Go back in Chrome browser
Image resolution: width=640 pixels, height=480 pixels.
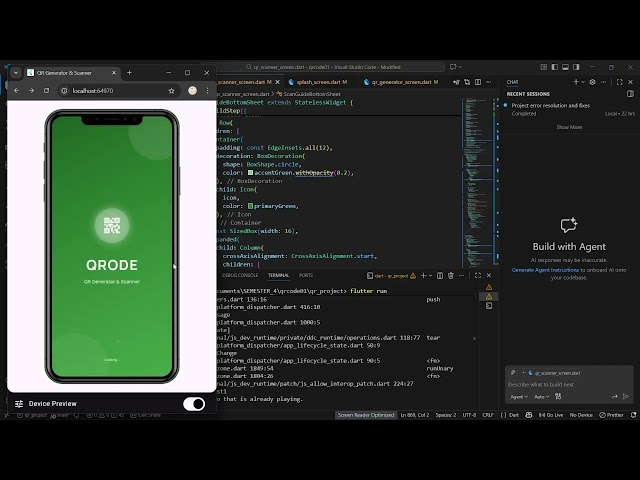(16, 91)
